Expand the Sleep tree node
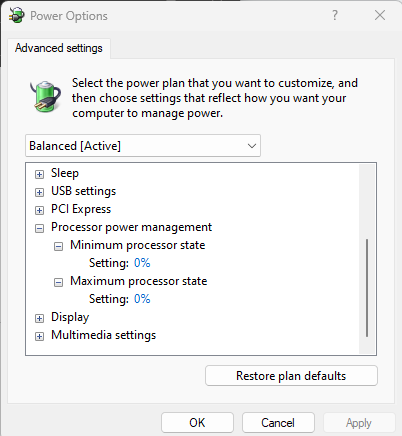 click(39, 174)
